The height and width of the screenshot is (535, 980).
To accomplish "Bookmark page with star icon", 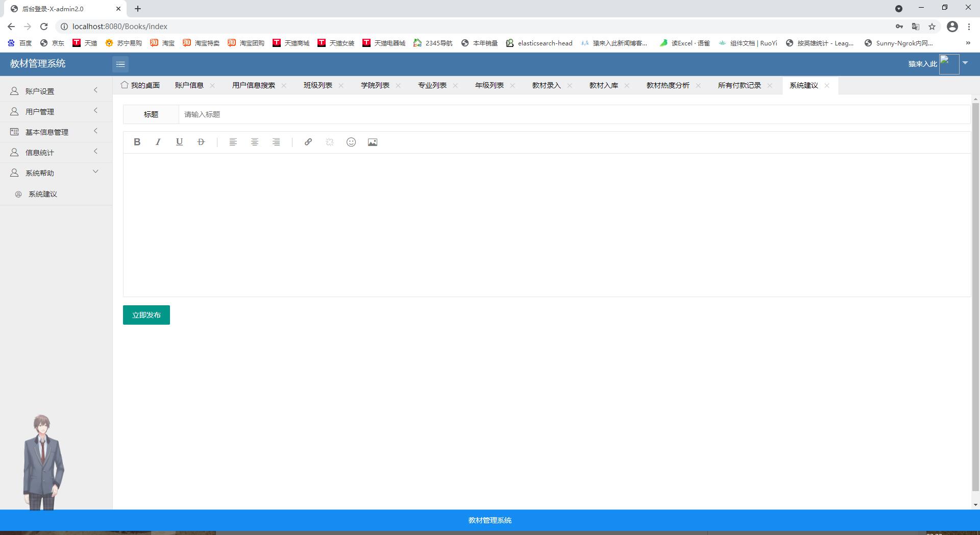I will tap(932, 27).
